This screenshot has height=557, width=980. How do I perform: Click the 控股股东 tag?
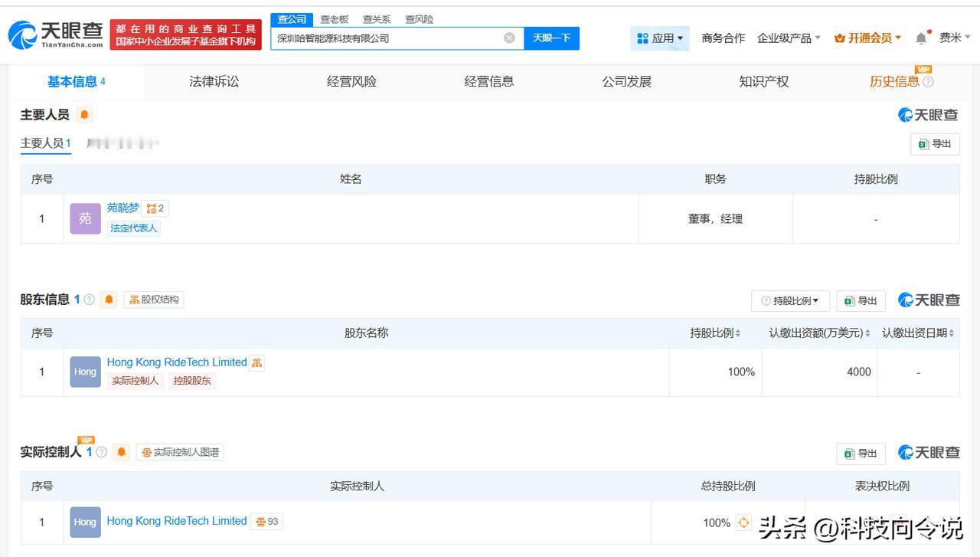pos(192,381)
